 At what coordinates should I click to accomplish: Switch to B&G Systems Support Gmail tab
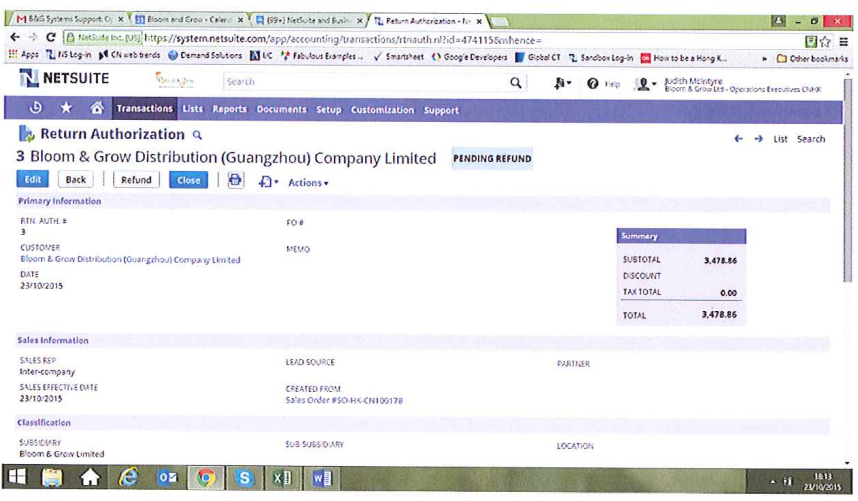point(68,19)
